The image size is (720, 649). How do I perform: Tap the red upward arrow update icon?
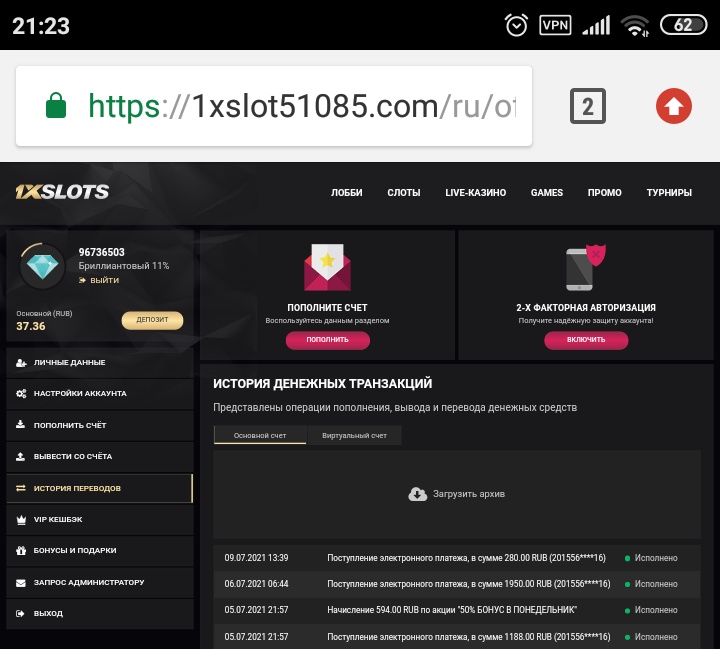tap(674, 106)
